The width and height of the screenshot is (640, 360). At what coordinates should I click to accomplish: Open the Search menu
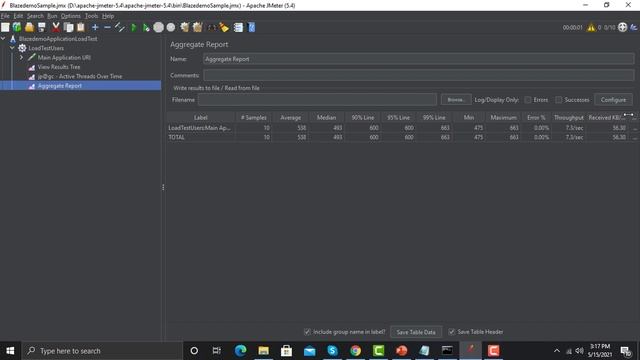pyautogui.click(x=35, y=16)
